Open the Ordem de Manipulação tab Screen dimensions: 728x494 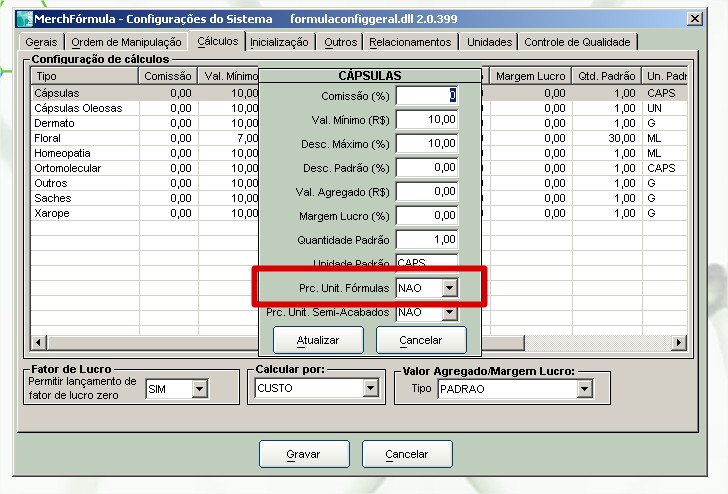tap(127, 42)
